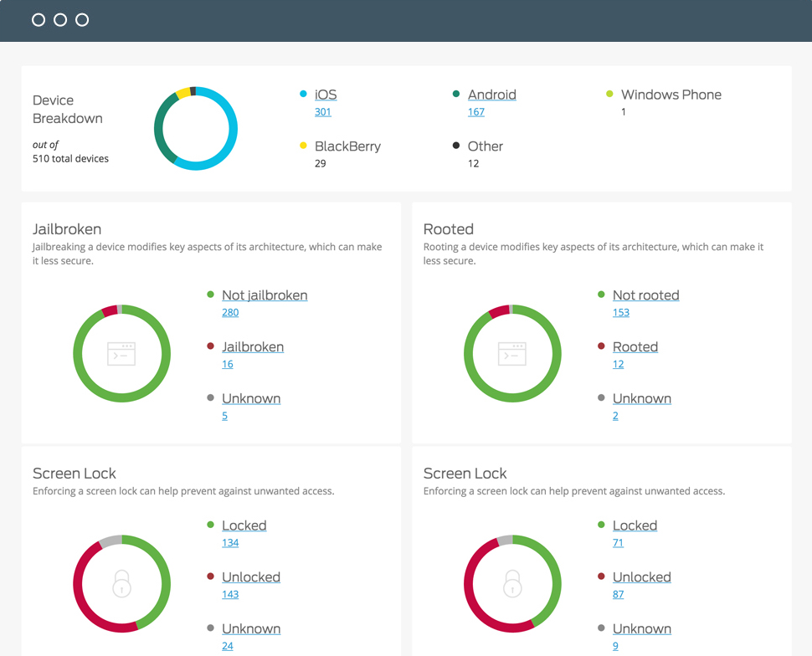Open Locked link above count 71
Image resolution: width=812 pixels, height=656 pixels.
click(x=635, y=525)
